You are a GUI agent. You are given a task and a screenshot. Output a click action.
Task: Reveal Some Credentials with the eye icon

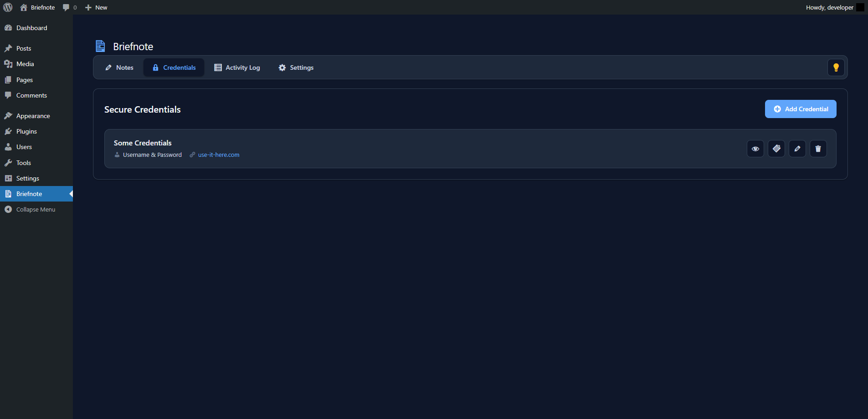click(755, 149)
